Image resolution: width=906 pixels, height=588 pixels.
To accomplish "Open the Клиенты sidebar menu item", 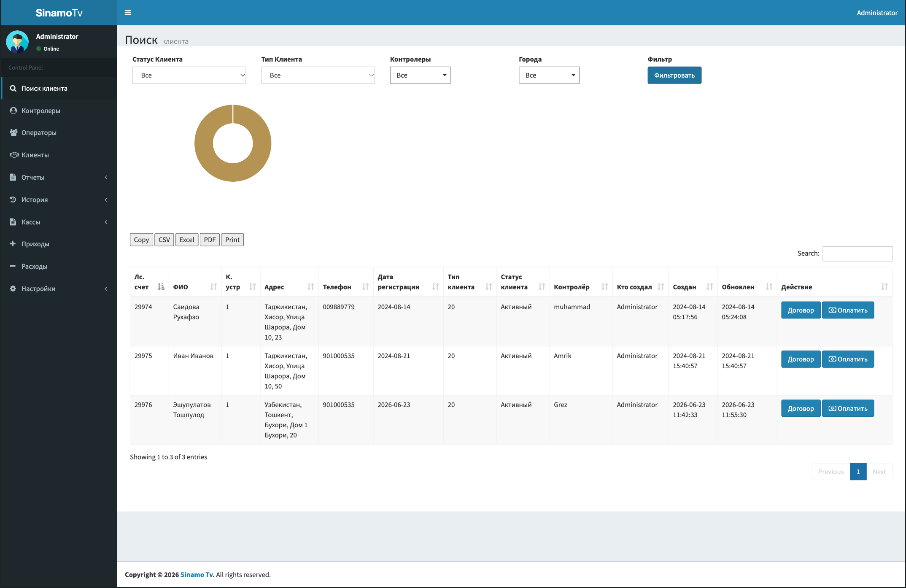I will click(59, 155).
